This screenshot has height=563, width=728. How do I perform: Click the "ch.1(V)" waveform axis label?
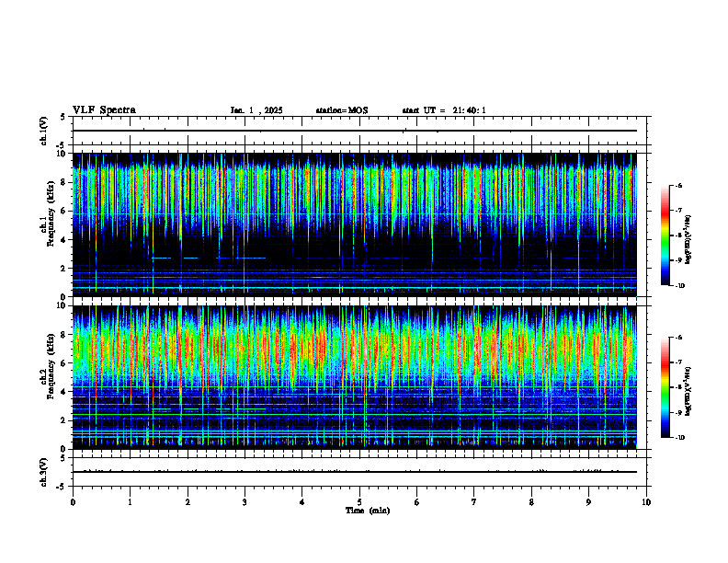44,131
